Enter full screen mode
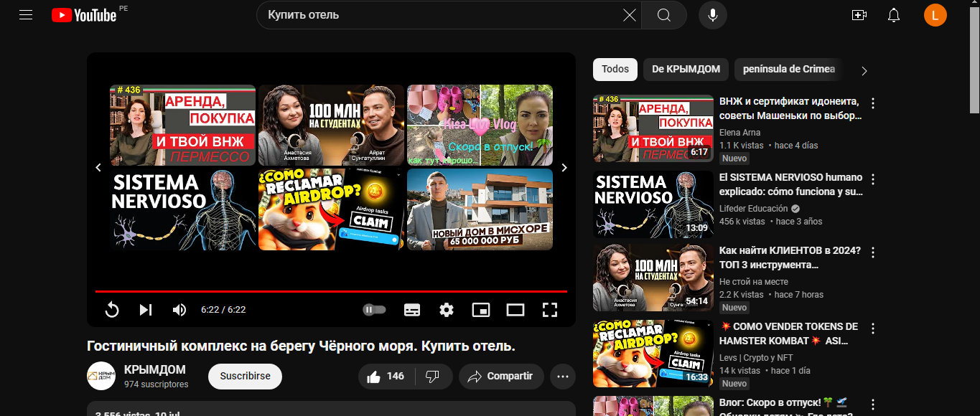The image size is (980, 416). click(550, 310)
